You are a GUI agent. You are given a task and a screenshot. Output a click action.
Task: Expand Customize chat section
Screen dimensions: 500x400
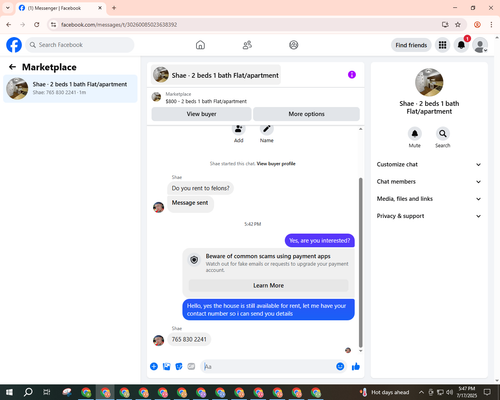click(x=429, y=165)
